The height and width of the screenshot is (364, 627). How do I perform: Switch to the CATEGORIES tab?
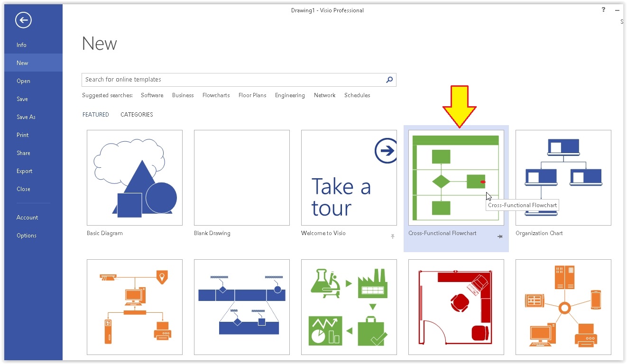click(137, 114)
